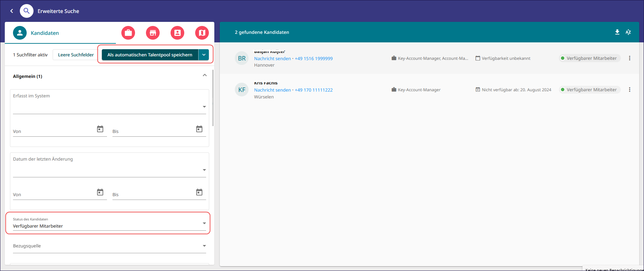644x271 pixels.
Task: Open more options for Würselen candidate
Action: pyautogui.click(x=630, y=90)
